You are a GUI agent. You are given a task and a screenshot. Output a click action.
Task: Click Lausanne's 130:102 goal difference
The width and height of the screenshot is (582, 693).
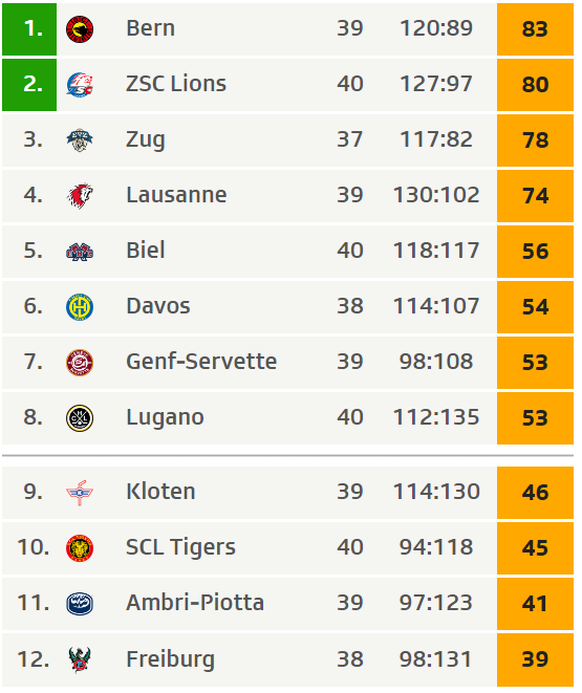click(436, 195)
